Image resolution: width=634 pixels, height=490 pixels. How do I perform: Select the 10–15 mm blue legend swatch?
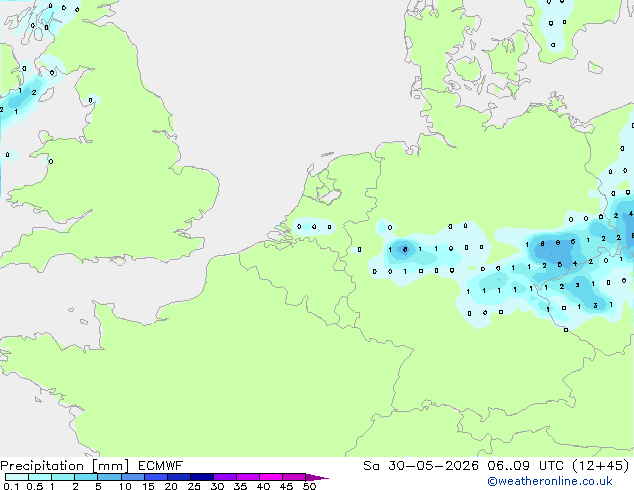click(x=133, y=477)
